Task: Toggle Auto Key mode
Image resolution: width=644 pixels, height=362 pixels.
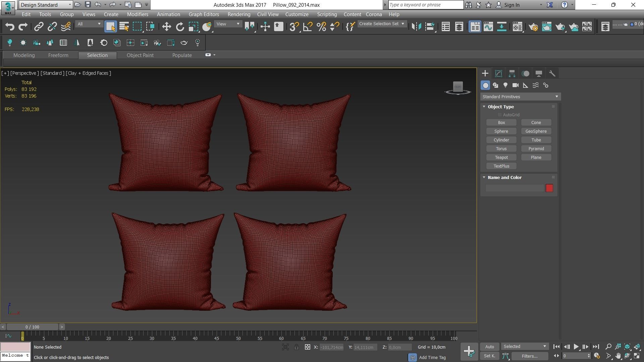Action: tap(489, 347)
